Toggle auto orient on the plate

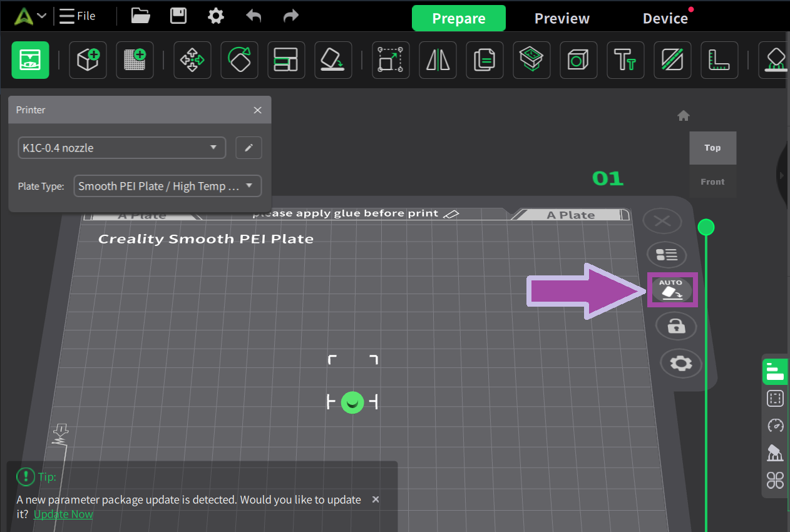click(x=672, y=290)
